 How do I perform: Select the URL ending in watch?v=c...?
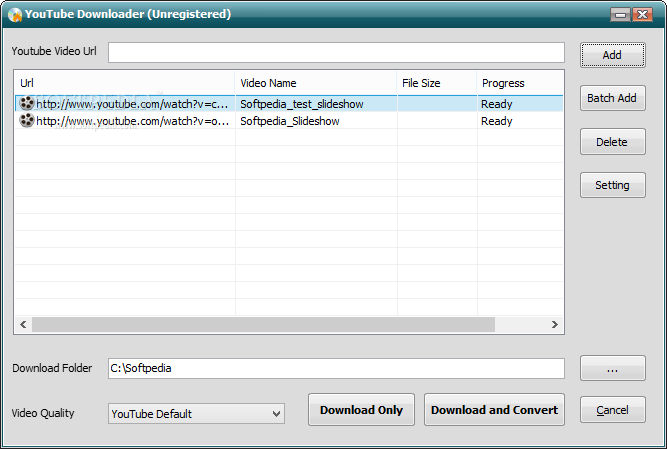coord(132,104)
